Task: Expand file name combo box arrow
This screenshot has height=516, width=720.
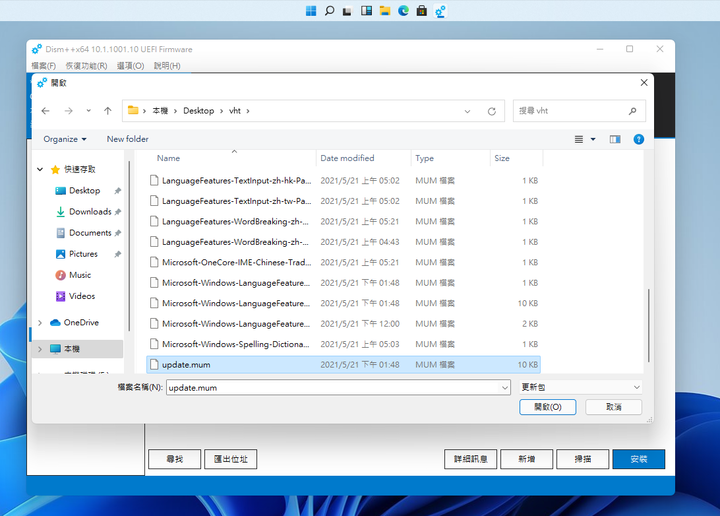Action: point(505,387)
